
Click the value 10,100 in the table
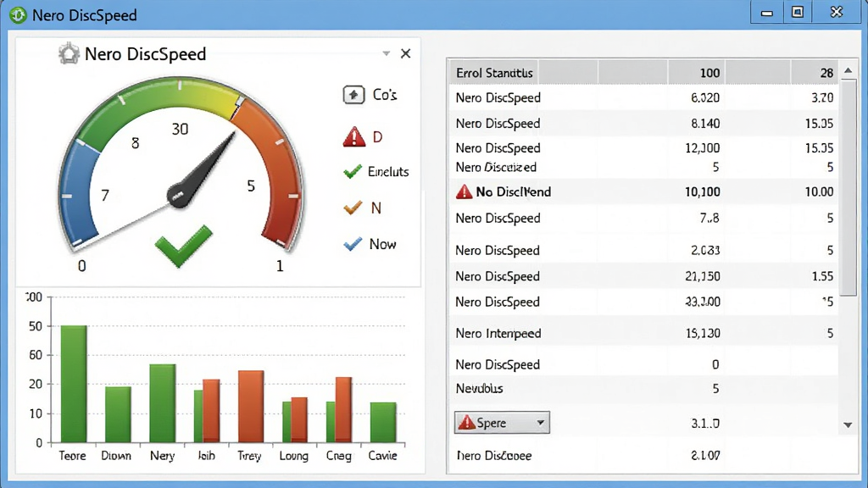coord(703,192)
